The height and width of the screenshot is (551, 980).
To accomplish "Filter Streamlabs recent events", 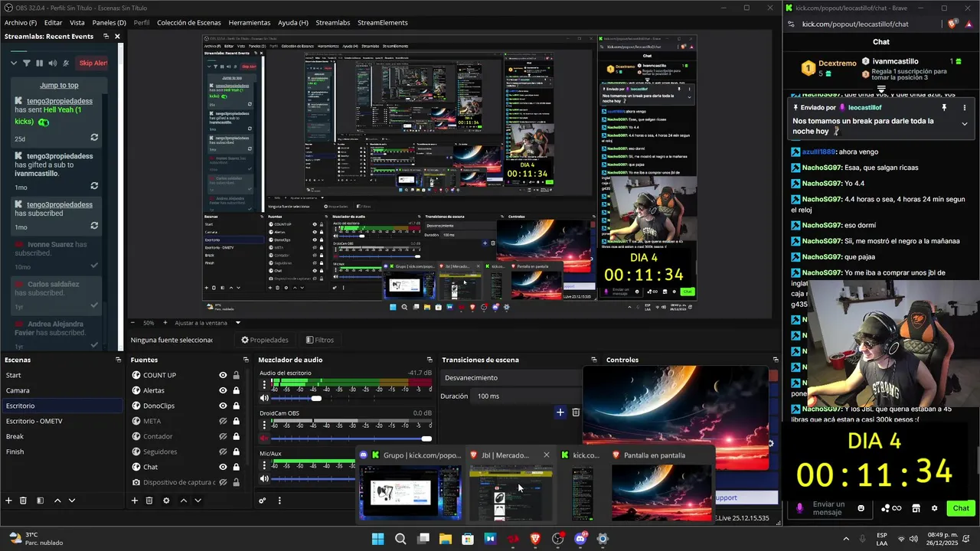I will click(26, 63).
